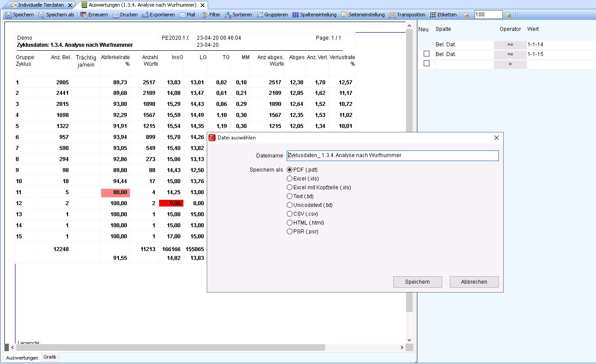Close the Auswertungen 1.3.4 tab
596x364 pixels.
202,5
